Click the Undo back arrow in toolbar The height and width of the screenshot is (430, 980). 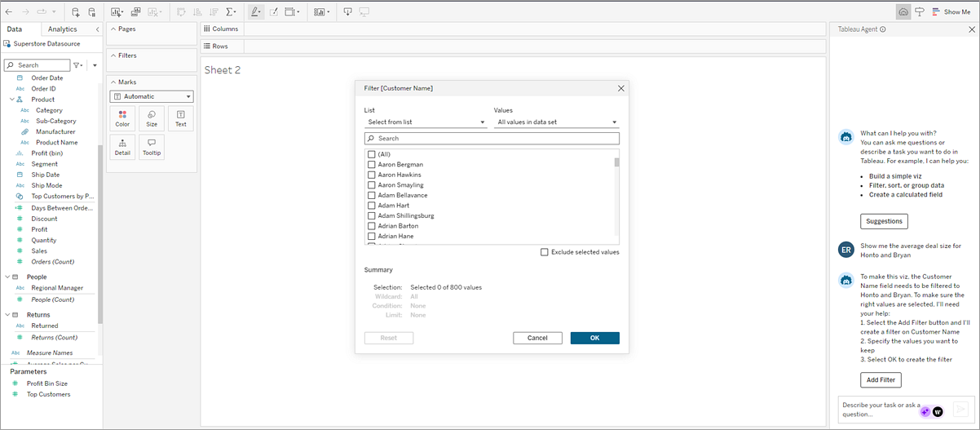point(9,12)
